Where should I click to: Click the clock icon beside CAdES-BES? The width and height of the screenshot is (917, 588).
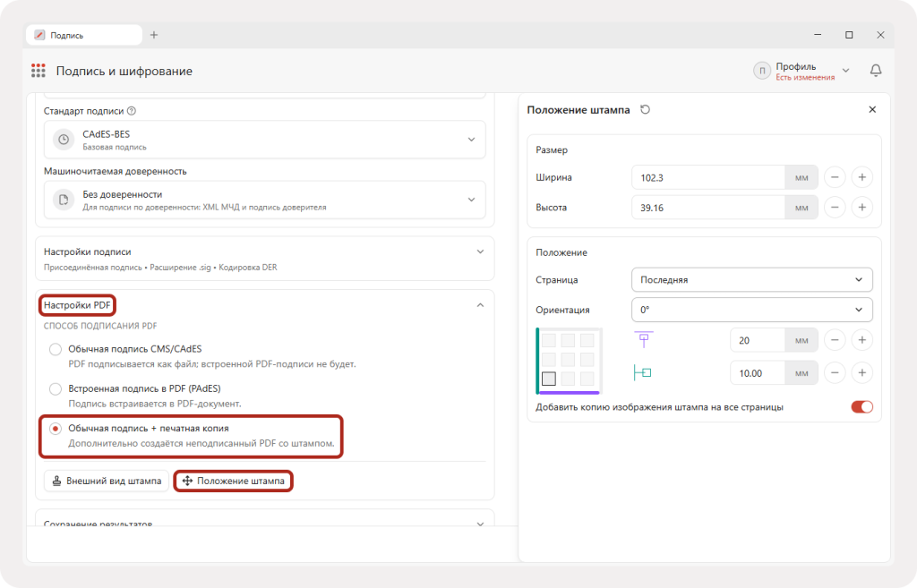[x=64, y=140]
